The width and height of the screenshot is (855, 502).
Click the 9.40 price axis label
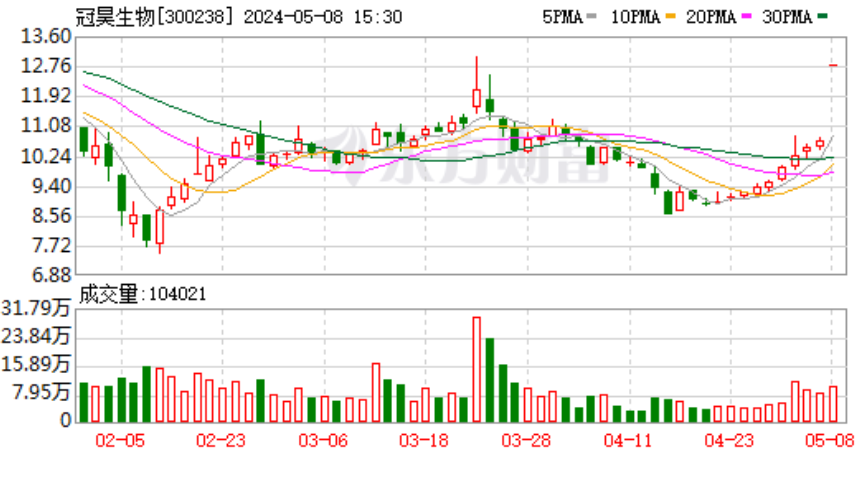[51, 186]
